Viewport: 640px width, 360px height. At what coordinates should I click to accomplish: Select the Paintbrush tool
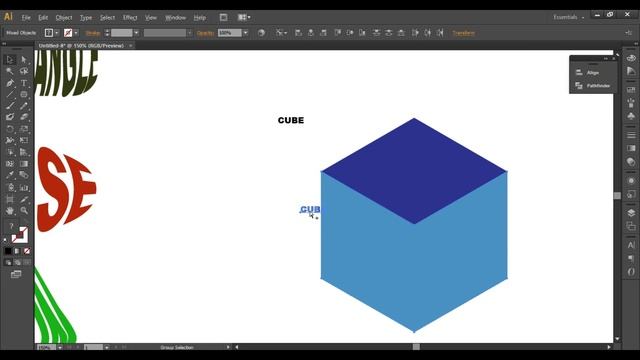pyautogui.click(x=10, y=106)
